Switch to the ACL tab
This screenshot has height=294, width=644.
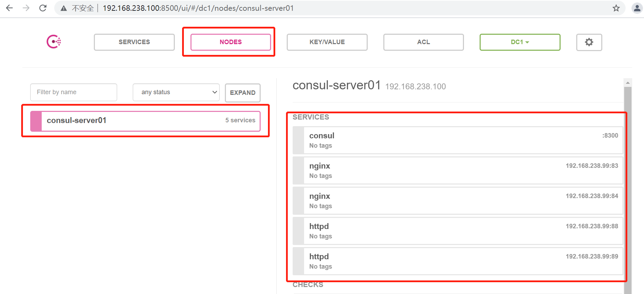pos(424,42)
